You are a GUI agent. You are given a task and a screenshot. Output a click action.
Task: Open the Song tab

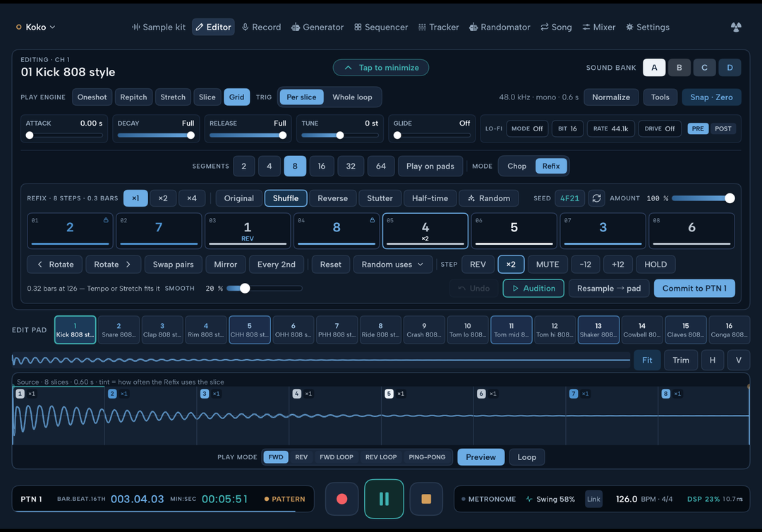point(556,28)
